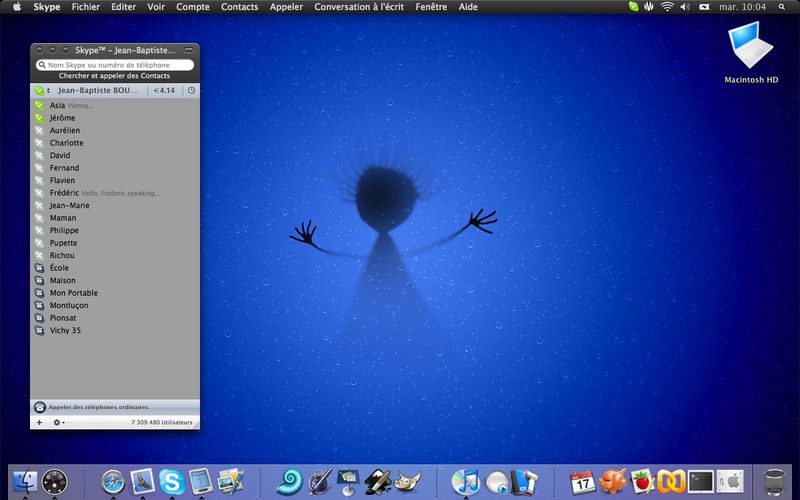Viewport: 800px width, 500px height.
Task: Click the add contact plus button
Action: (x=39, y=422)
